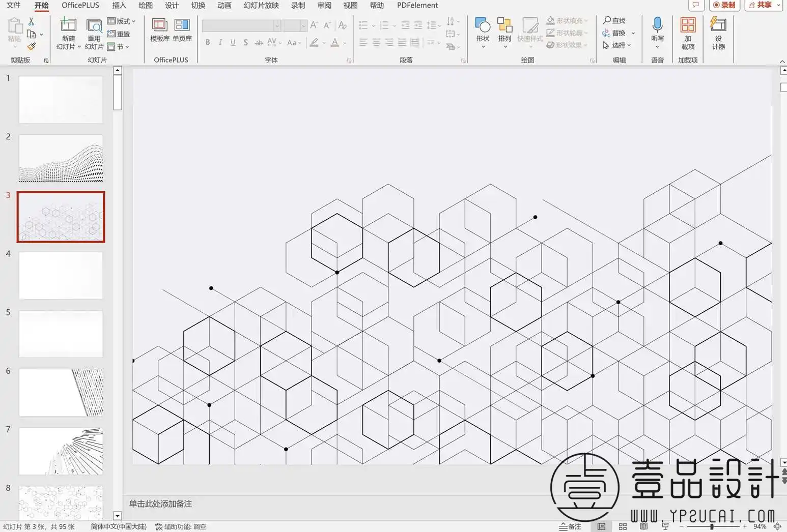The height and width of the screenshot is (532, 787).
Task: Switch to the 动画 Animations tab
Action: click(224, 5)
